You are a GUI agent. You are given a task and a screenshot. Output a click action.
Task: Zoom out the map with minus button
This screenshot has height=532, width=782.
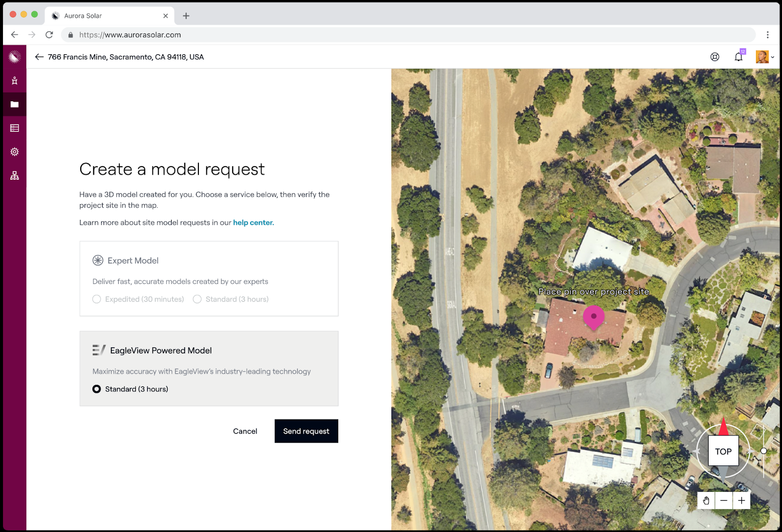coord(724,500)
